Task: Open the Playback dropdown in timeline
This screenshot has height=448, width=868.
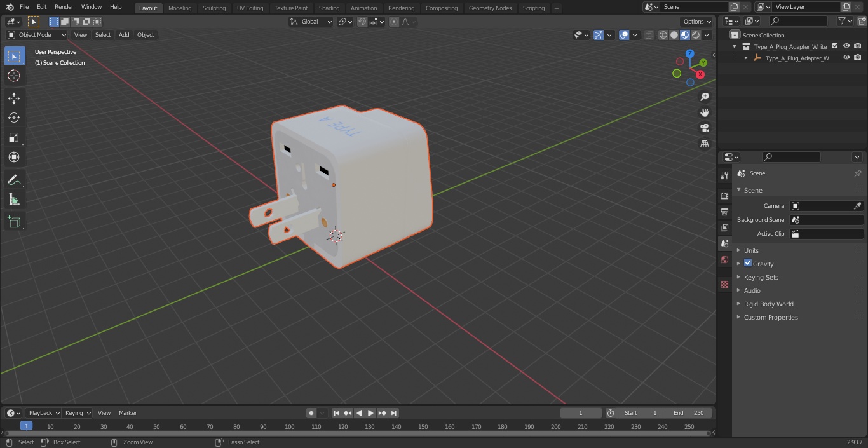Action: (43, 413)
